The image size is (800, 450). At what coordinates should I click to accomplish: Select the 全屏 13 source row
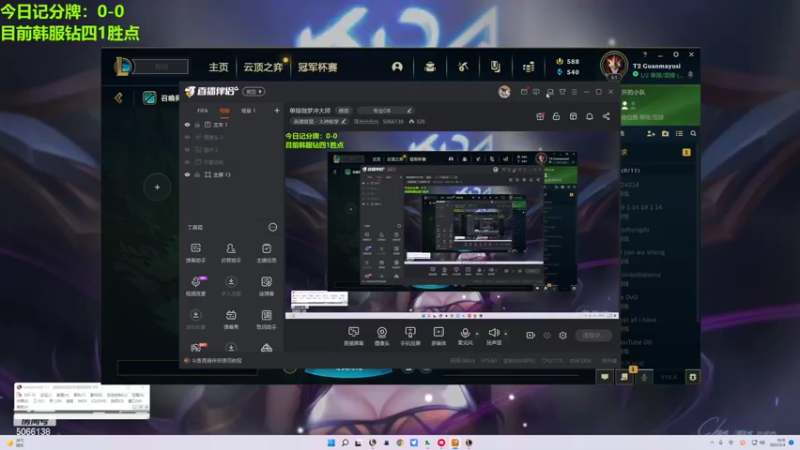pyautogui.click(x=232, y=174)
